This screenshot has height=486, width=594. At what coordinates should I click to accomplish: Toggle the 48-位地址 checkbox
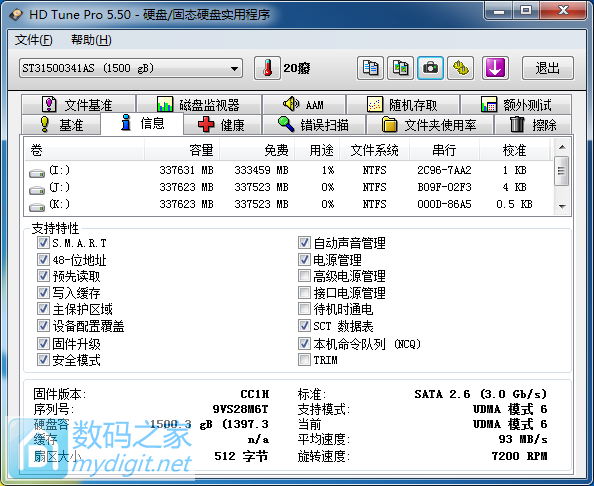pos(43,259)
